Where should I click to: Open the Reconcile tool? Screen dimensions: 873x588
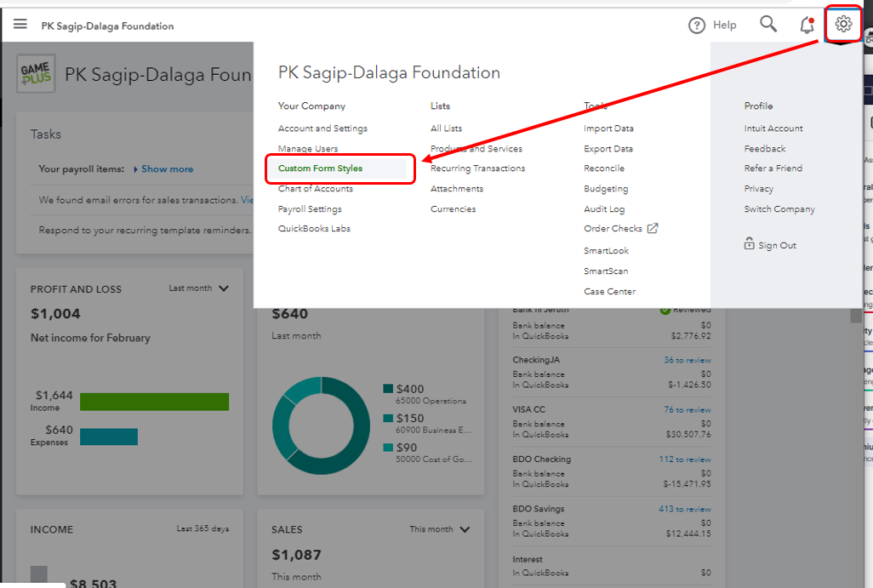pos(604,168)
